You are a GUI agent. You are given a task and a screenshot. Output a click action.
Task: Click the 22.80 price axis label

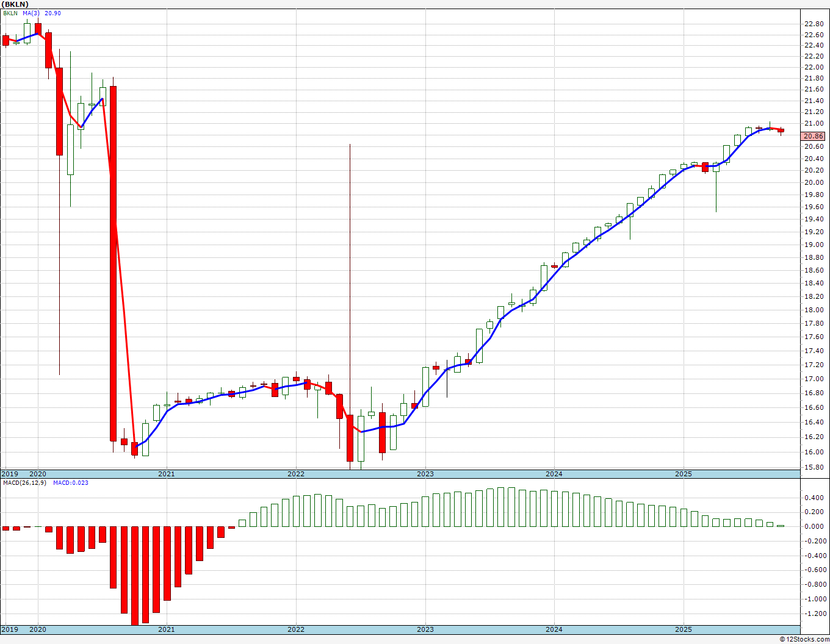click(x=814, y=24)
